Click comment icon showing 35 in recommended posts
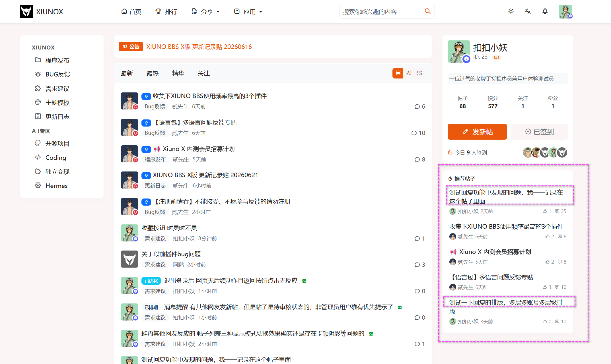The height and width of the screenshot is (364, 611). (557, 211)
